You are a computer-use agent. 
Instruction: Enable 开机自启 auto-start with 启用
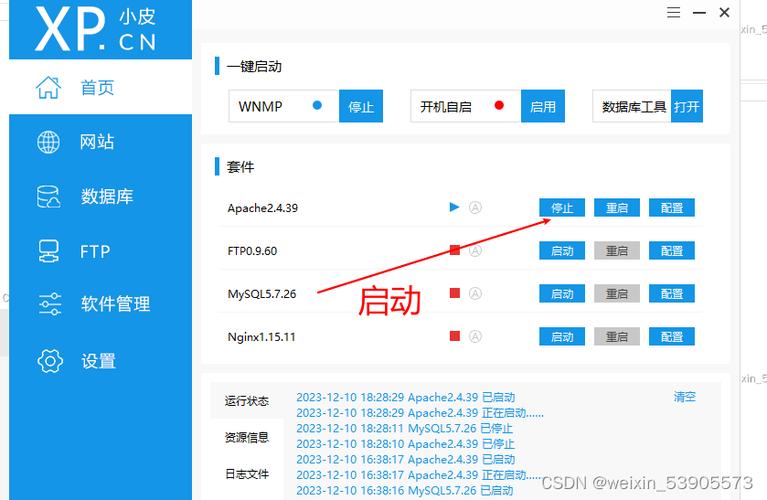[543, 106]
